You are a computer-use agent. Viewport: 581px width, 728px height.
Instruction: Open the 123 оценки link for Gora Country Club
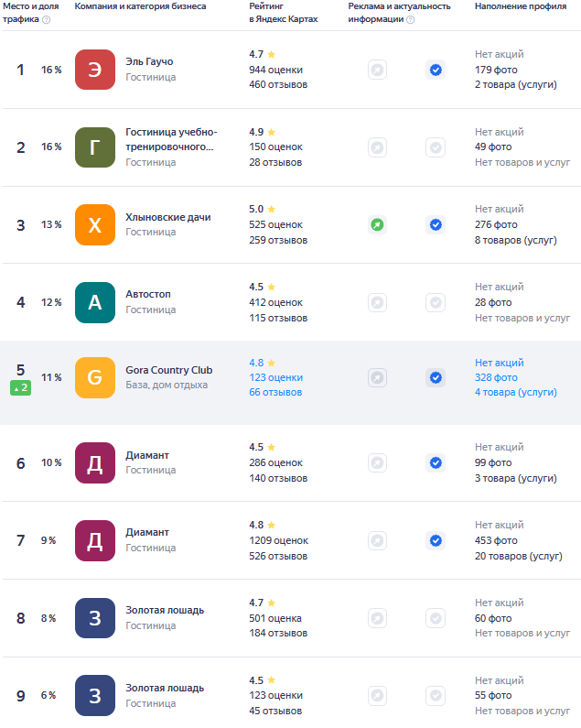click(x=276, y=377)
